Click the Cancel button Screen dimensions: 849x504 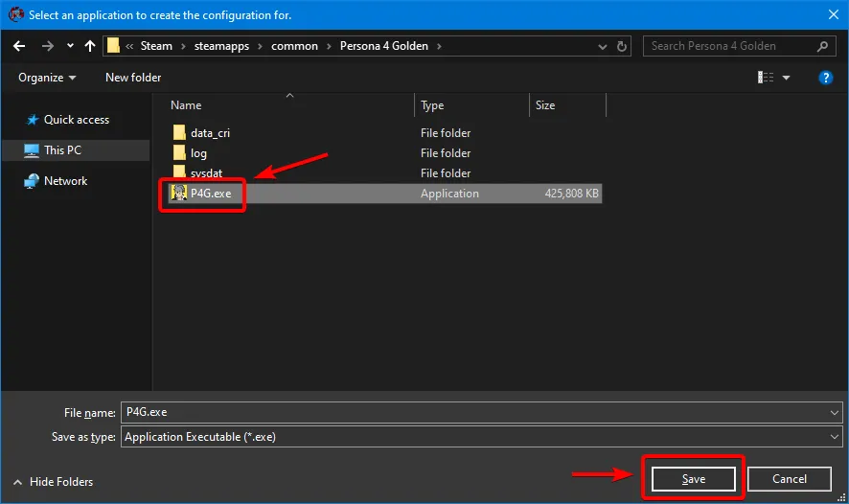tap(790, 479)
